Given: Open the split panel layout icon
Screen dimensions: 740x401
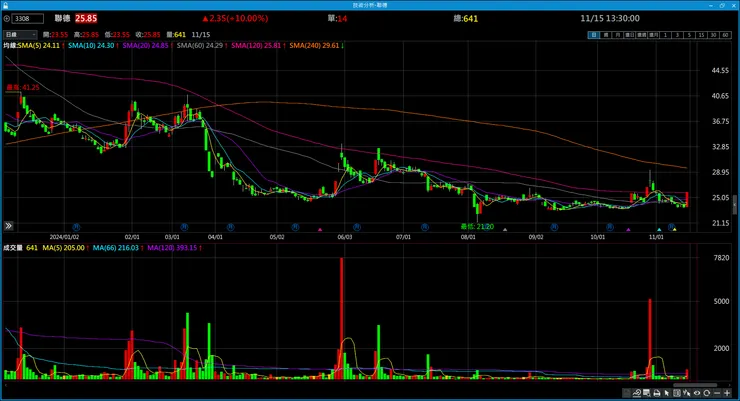Looking at the screenshot, I should pyautogui.click(x=677, y=393).
